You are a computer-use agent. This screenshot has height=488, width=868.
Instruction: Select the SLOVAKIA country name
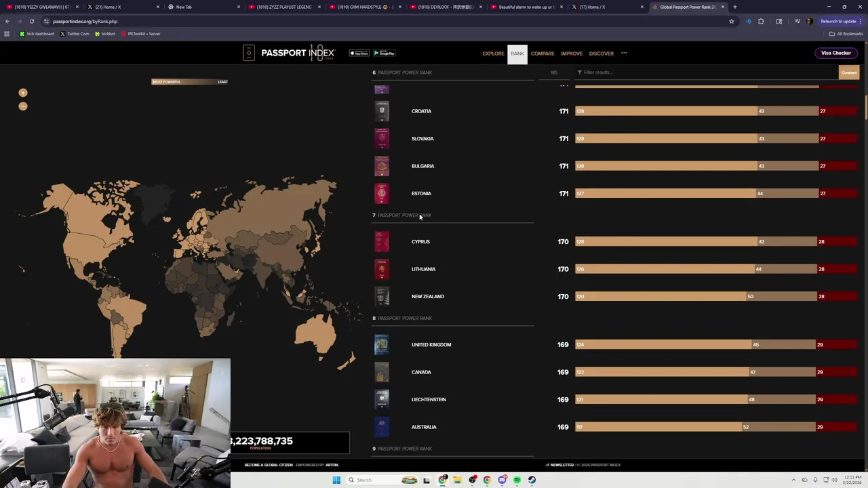422,139
